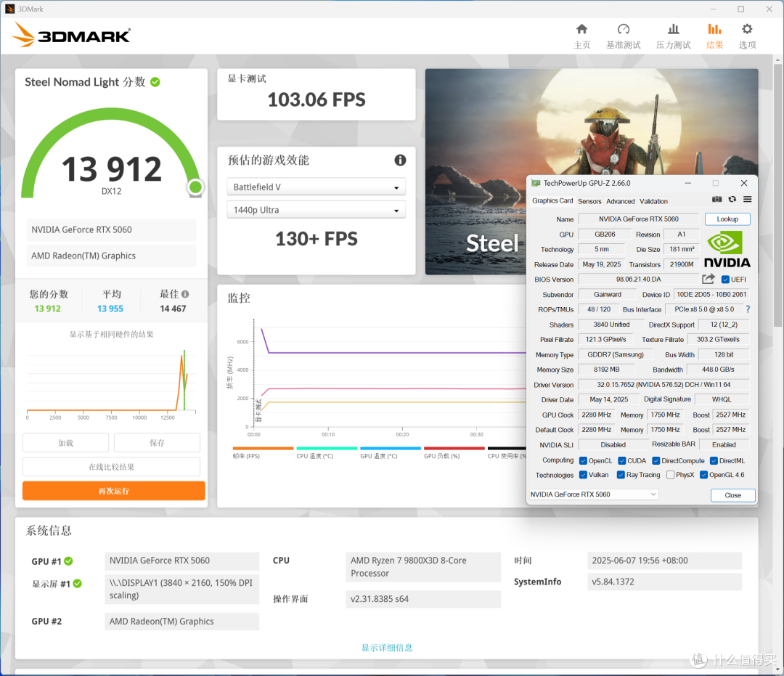Click the best score 14 467
This screenshot has height=676, width=784.
[x=173, y=309]
